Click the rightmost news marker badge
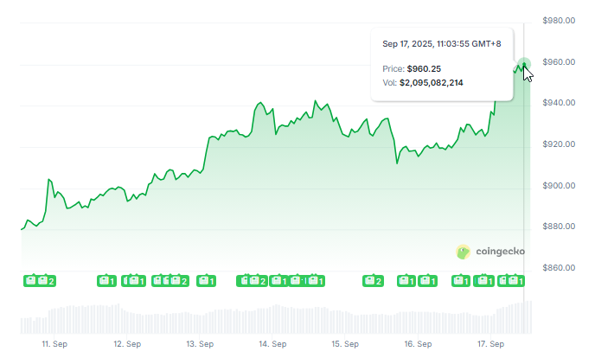The image size is (595, 364). point(517,281)
